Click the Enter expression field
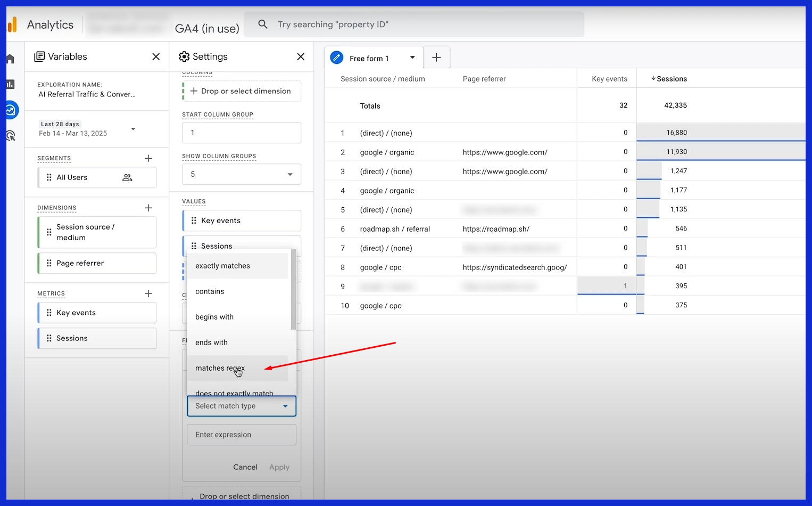 [x=242, y=435]
